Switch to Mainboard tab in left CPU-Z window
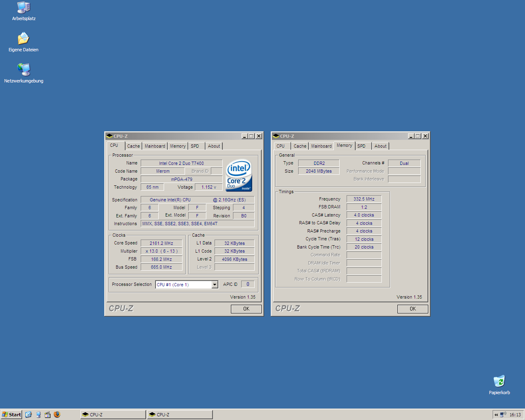 pyautogui.click(x=155, y=146)
